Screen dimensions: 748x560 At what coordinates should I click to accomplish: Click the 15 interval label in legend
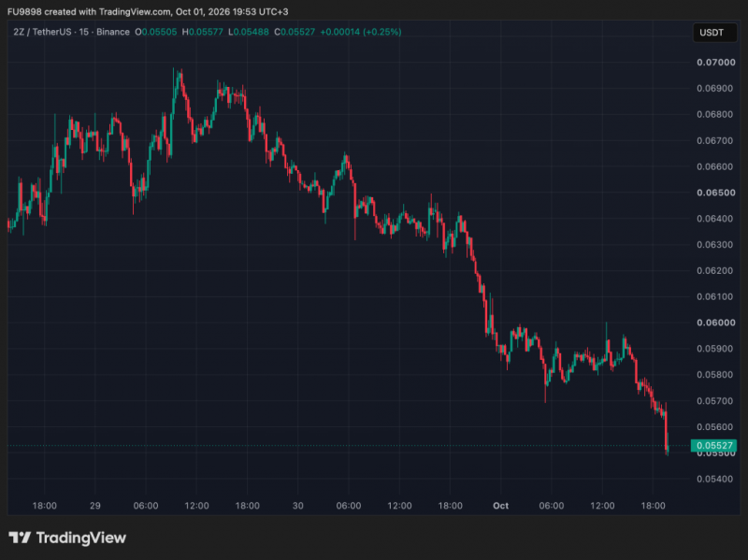point(84,32)
